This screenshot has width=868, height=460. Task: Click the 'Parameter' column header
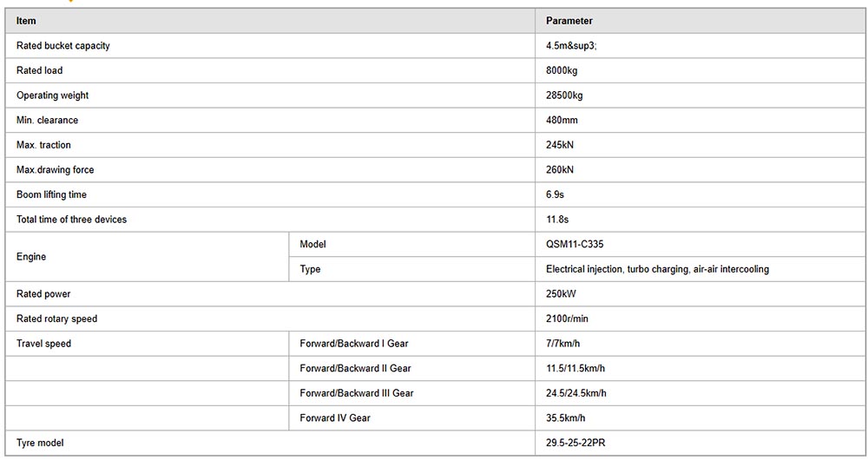click(569, 21)
